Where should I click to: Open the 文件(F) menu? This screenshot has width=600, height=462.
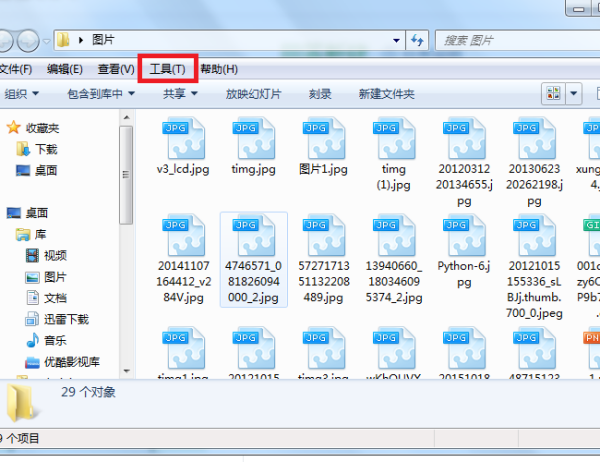pyautogui.click(x=16, y=69)
